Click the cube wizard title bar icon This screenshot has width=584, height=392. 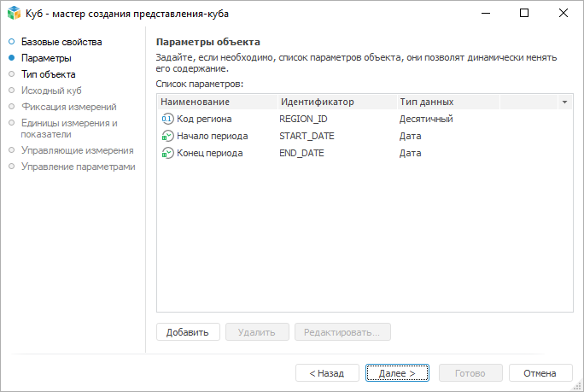pos(14,14)
